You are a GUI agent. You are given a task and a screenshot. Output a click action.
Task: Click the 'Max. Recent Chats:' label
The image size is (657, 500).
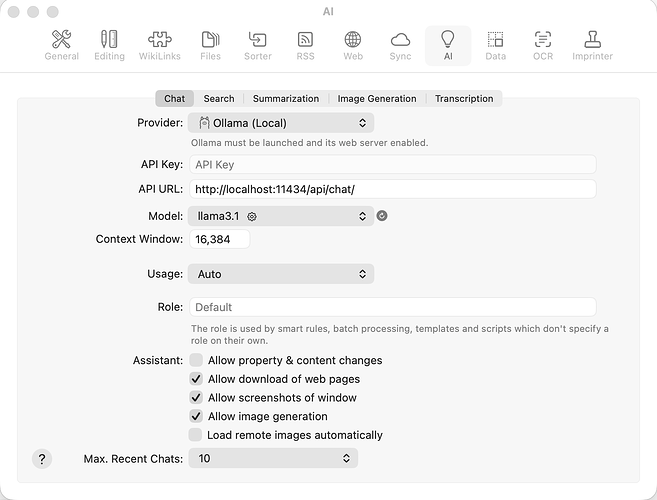click(133, 459)
